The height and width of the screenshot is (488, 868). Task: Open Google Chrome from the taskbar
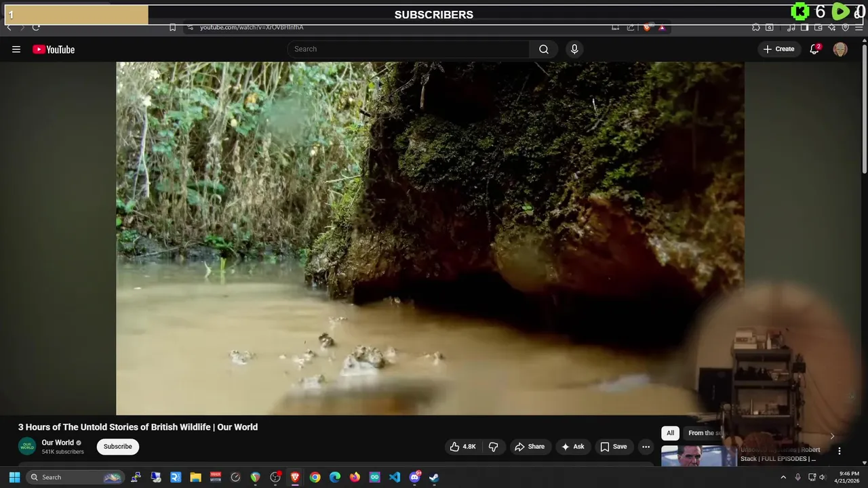[315, 477]
